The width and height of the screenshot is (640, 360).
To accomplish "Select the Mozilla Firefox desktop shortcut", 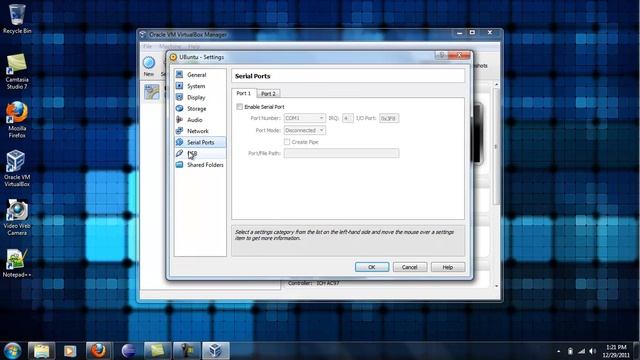I will click(17, 120).
